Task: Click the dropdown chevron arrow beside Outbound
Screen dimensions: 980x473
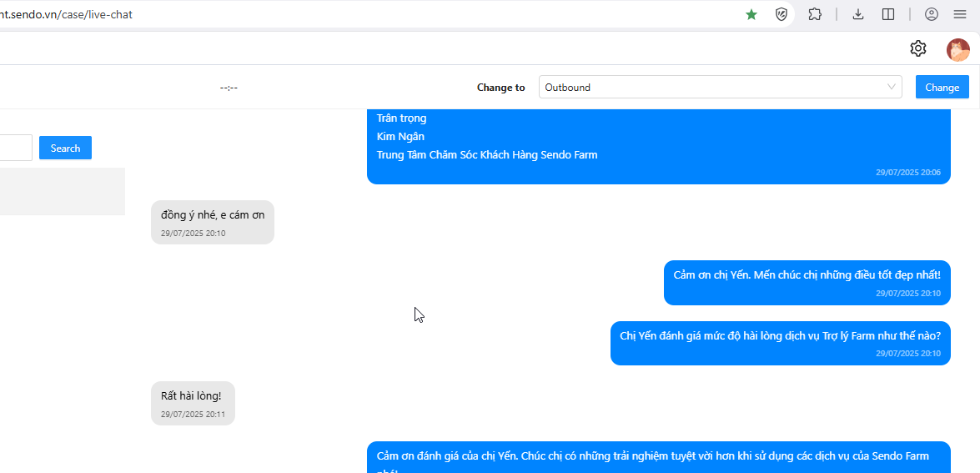Action: pyautogui.click(x=892, y=88)
